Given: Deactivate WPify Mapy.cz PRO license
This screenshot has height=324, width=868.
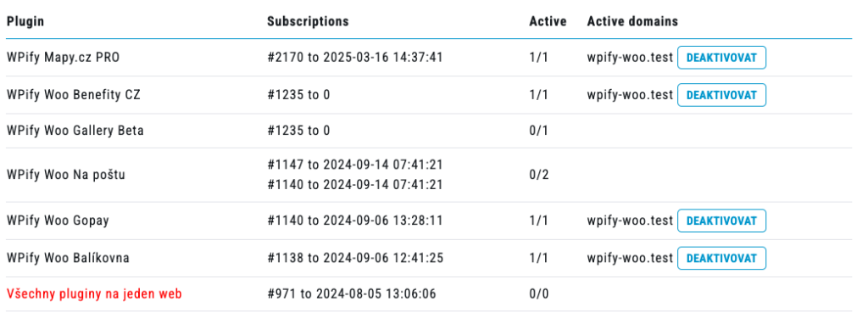Looking at the screenshot, I should [721, 58].
